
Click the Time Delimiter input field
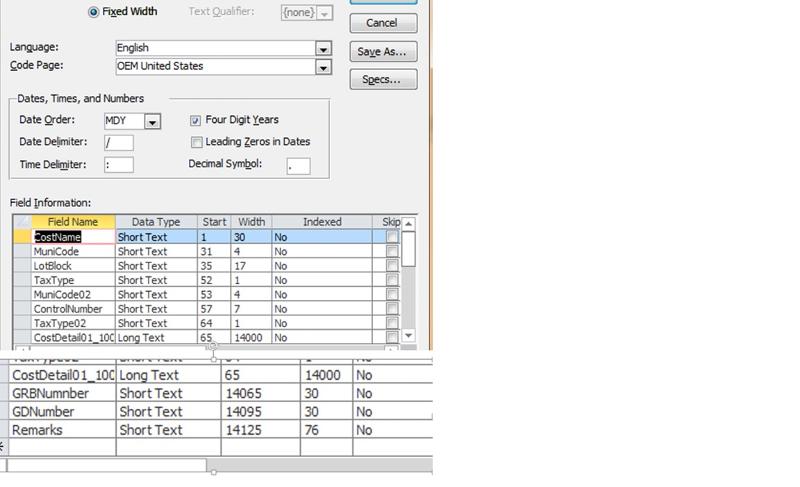[118, 165]
